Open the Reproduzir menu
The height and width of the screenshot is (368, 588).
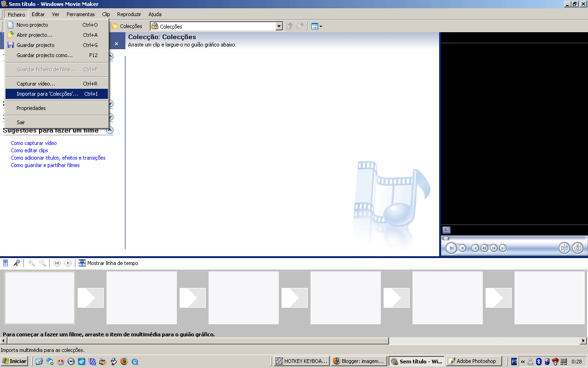click(129, 14)
